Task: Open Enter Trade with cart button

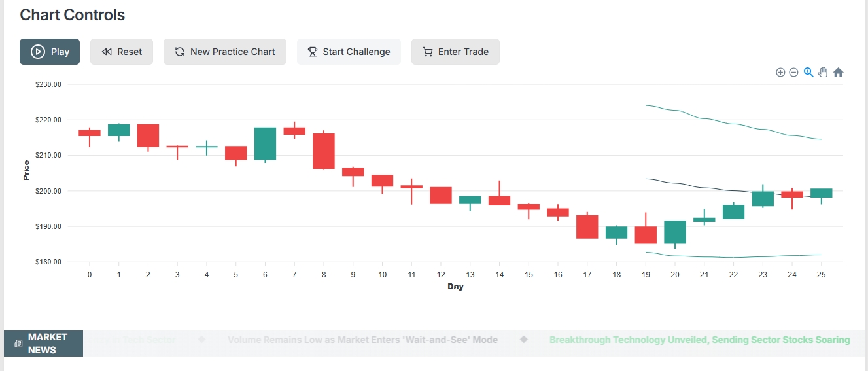Action: pyautogui.click(x=455, y=52)
